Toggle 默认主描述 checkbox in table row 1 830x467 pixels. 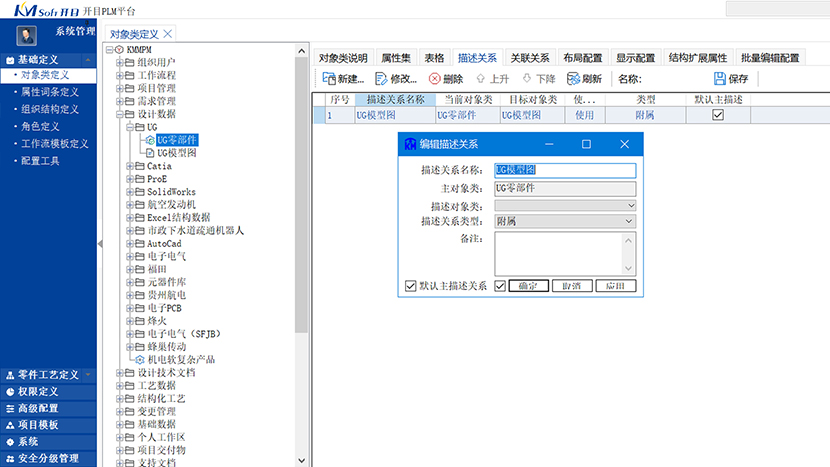point(717,116)
